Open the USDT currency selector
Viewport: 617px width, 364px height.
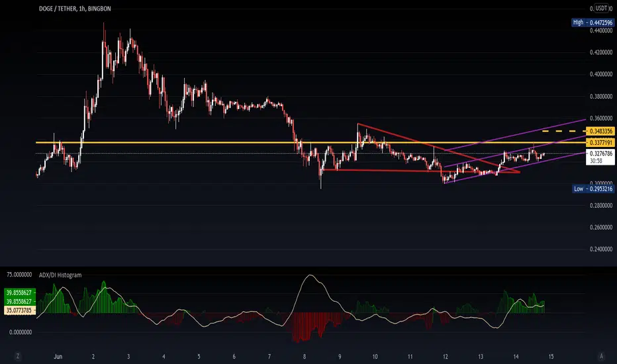601,8
